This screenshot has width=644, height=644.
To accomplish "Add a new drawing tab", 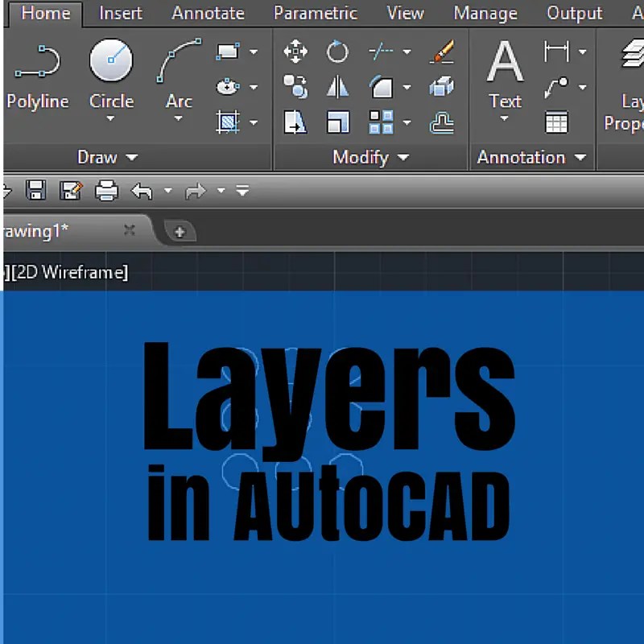I will click(x=180, y=232).
